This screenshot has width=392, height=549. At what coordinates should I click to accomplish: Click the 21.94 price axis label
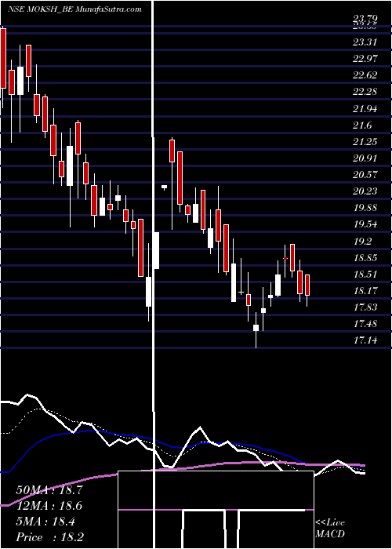[365, 108]
